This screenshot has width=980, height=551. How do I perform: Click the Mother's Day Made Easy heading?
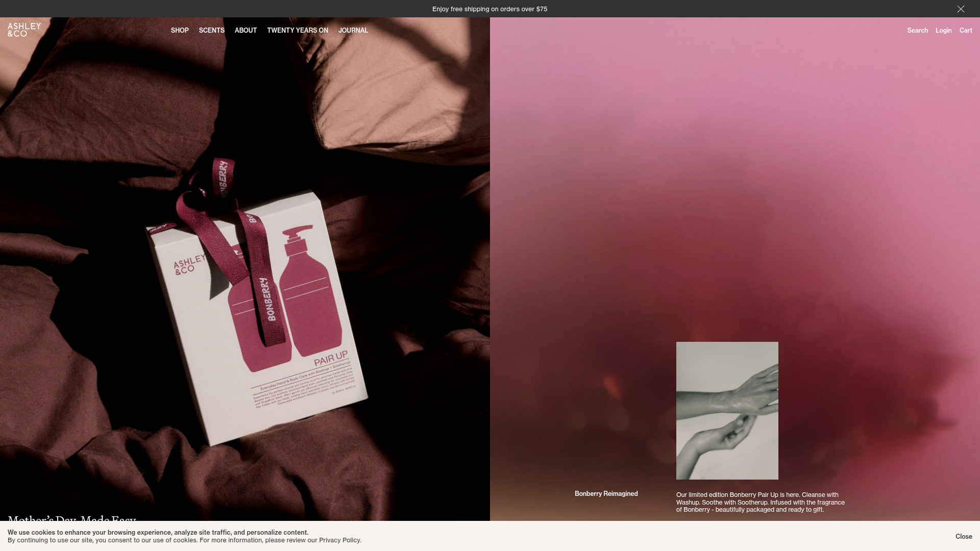[71, 518]
